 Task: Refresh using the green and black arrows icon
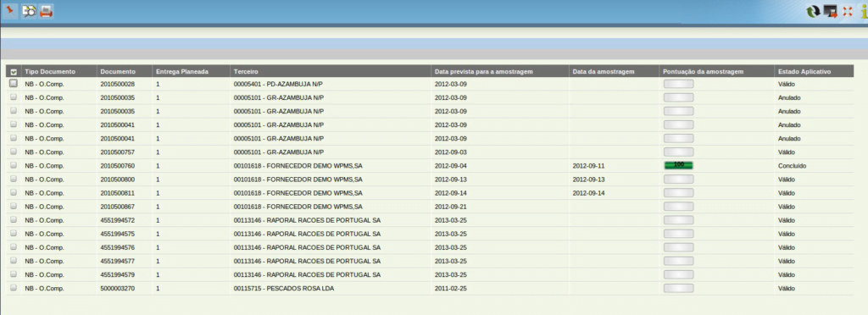tap(813, 12)
